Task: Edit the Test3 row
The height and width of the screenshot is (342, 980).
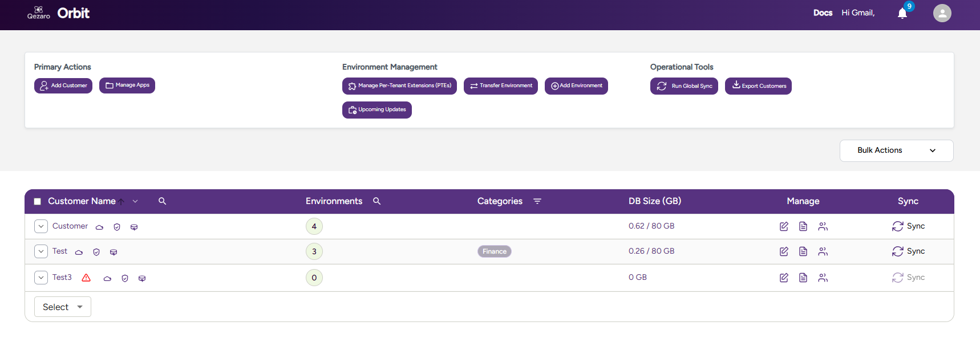Action: [784, 278]
